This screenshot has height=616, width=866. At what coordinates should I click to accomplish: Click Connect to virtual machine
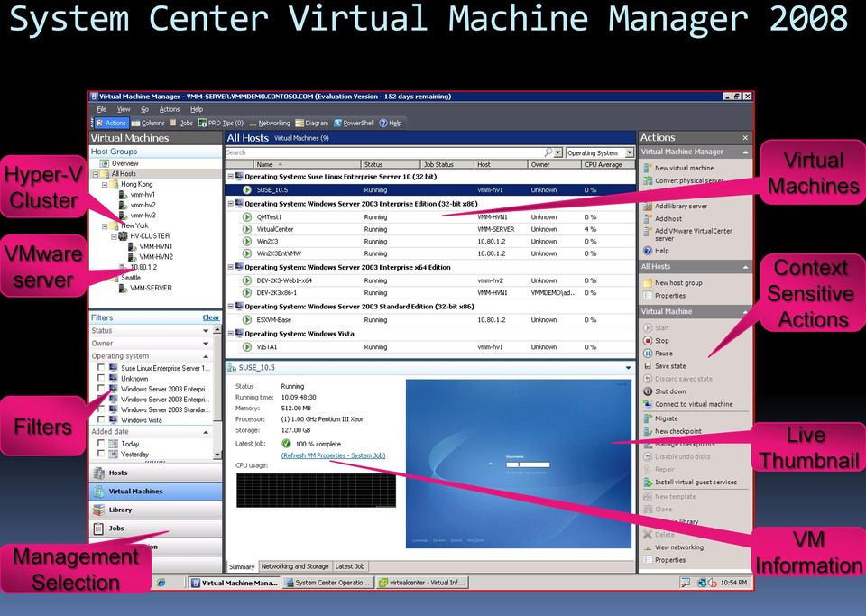click(688, 404)
